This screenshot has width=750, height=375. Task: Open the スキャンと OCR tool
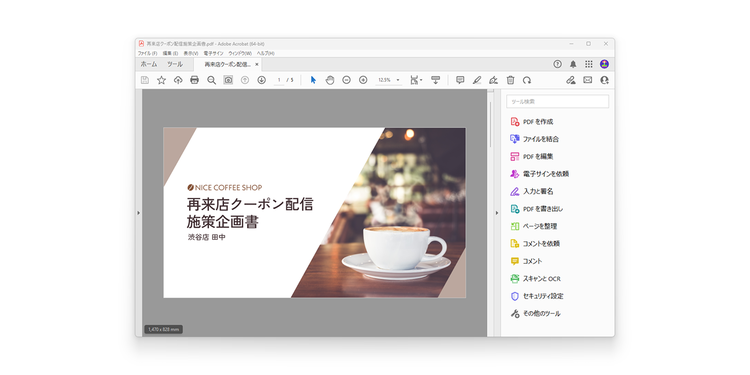click(x=535, y=278)
